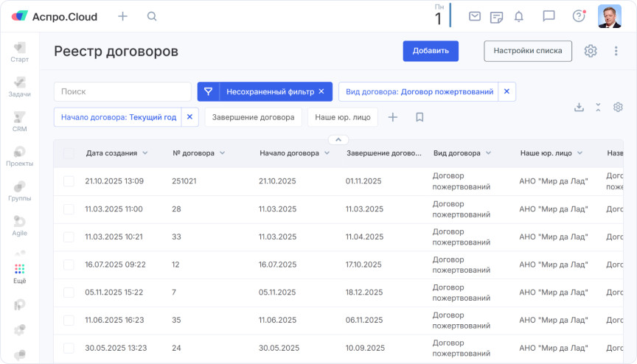Click the Поиск search field
Screen dimensions: 637x364
(x=122, y=91)
